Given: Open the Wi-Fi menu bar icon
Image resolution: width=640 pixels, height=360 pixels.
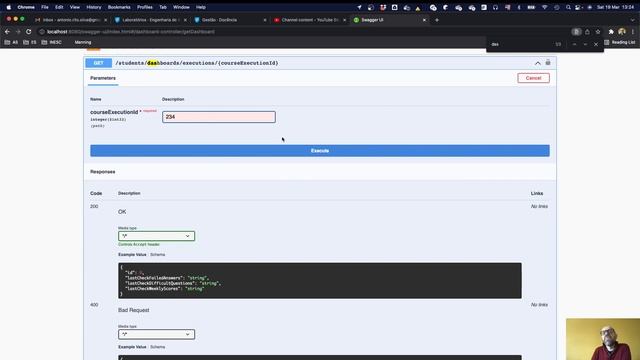Looking at the screenshot, I should click(x=544, y=7).
